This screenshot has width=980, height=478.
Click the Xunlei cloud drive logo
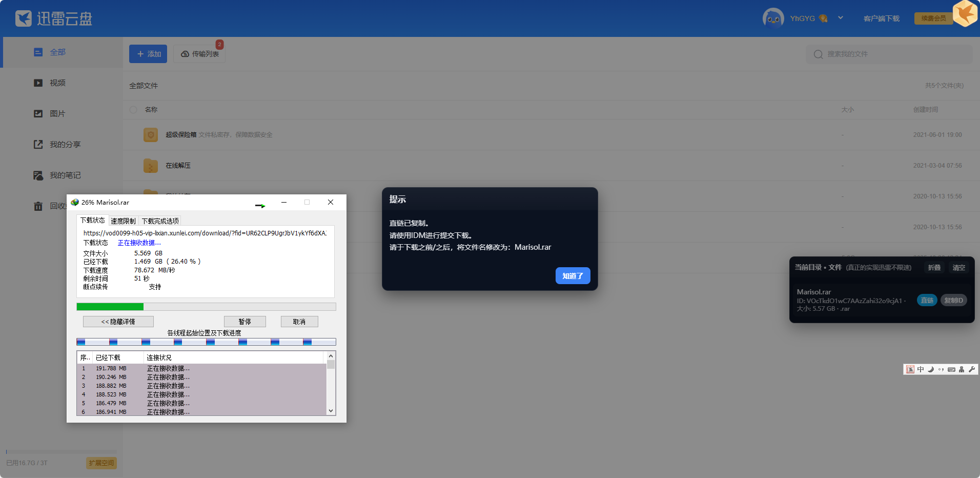tap(54, 18)
